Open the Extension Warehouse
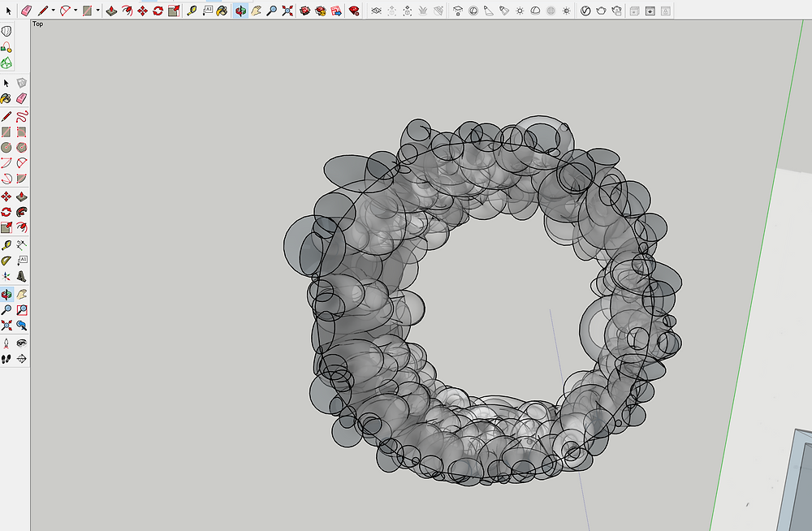This screenshot has width=812, height=531. 321,11
